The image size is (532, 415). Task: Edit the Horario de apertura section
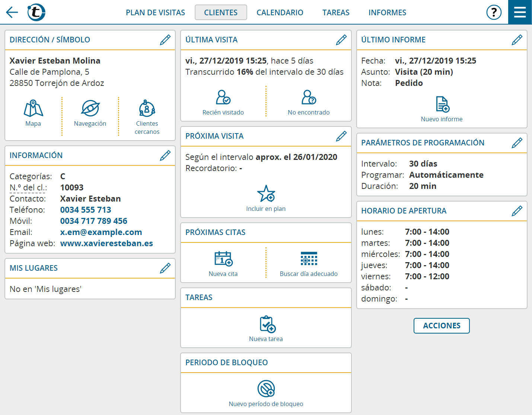517,211
